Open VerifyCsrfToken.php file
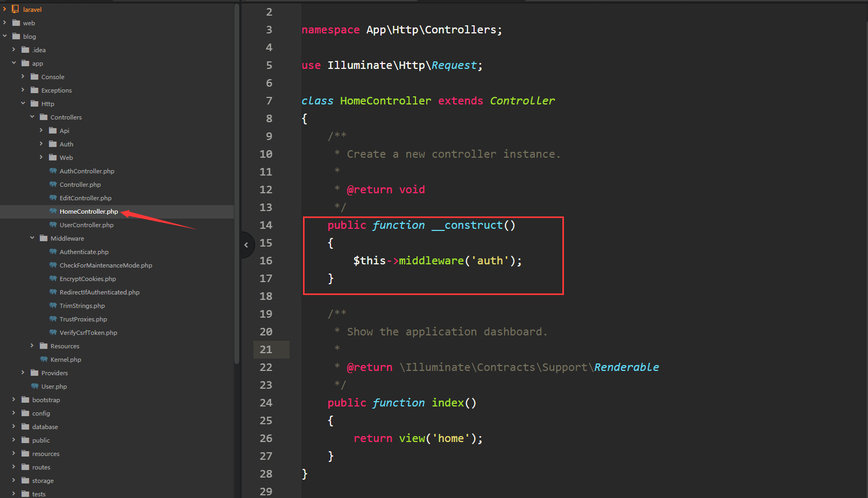The width and height of the screenshot is (868, 498). point(88,333)
